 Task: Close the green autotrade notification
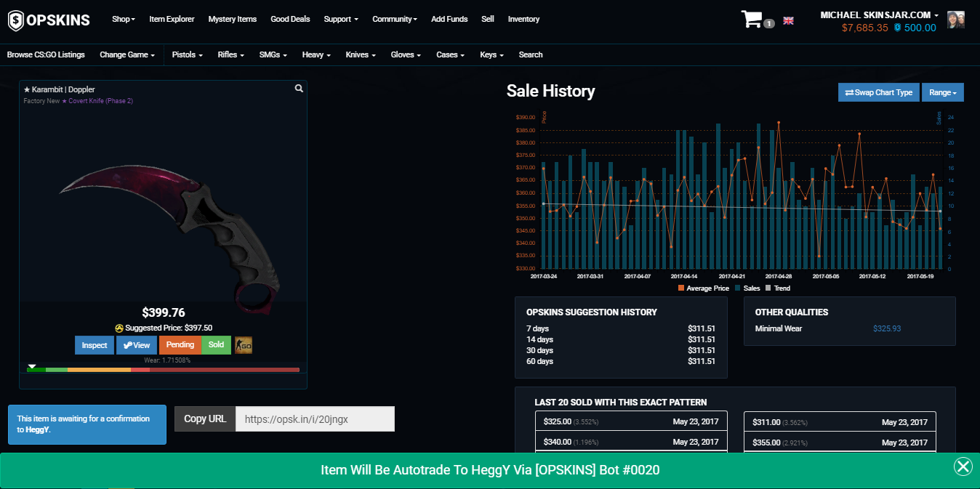pyautogui.click(x=963, y=466)
